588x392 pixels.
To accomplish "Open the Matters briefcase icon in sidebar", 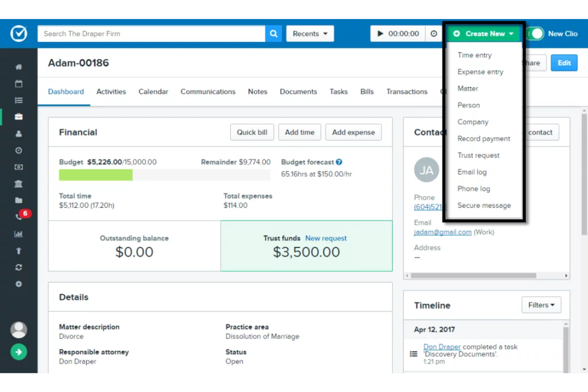I will point(18,116).
